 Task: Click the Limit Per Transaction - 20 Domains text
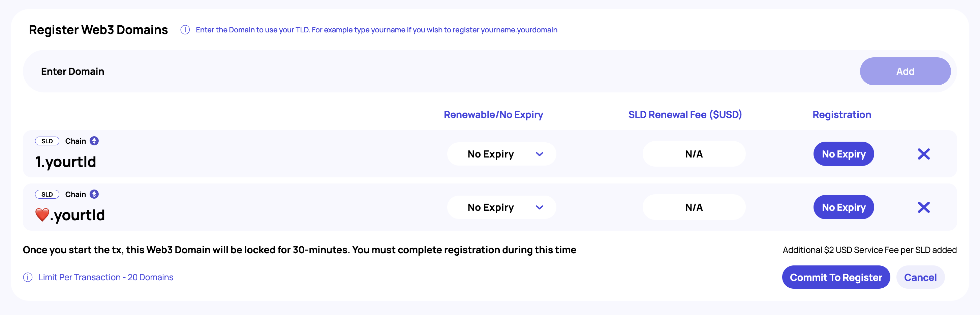coord(106,277)
